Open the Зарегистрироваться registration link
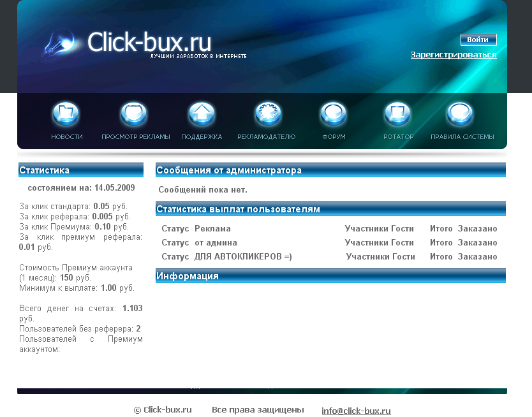The height and width of the screenshot is (417, 532). (x=454, y=55)
